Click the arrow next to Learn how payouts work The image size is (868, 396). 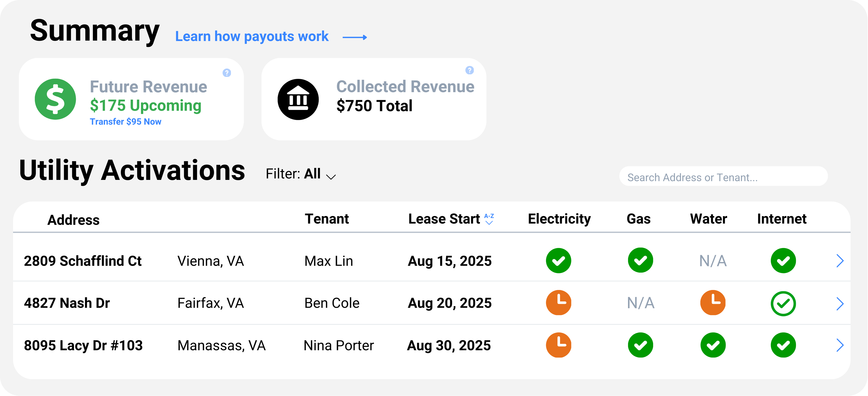tap(355, 37)
